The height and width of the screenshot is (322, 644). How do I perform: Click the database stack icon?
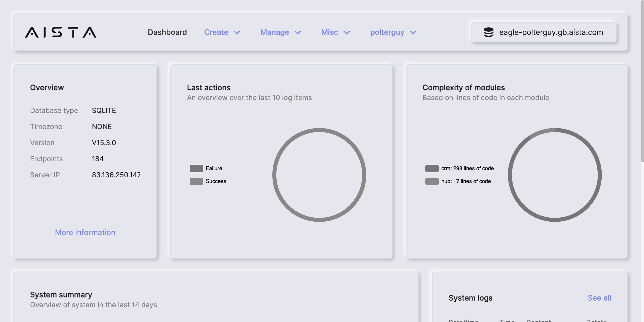pos(488,32)
